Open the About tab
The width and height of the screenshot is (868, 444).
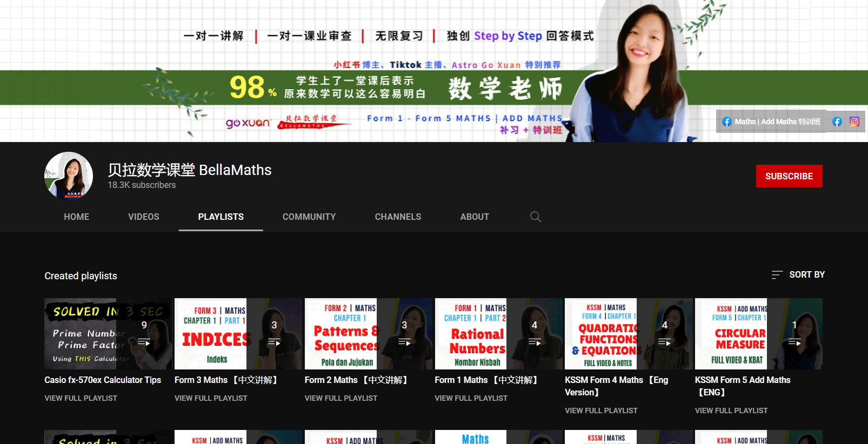(x=475, y=217)
